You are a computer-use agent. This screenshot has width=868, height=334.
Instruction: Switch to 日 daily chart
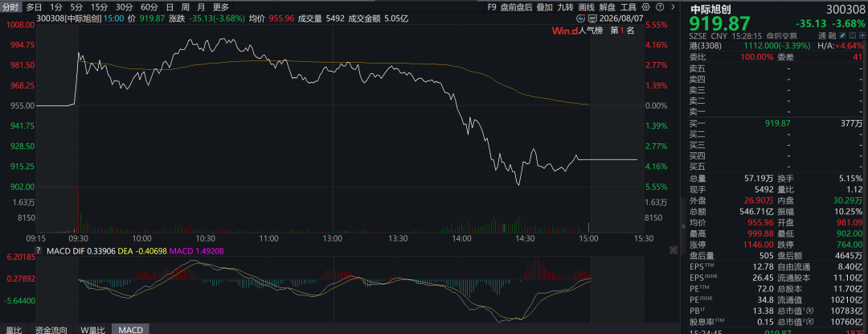tap(170, 7)
